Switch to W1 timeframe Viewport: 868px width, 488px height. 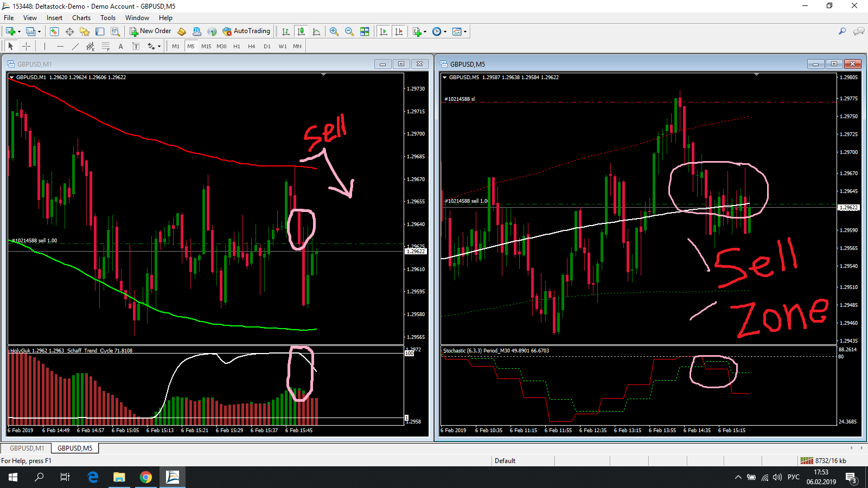(x=283, y=47)
